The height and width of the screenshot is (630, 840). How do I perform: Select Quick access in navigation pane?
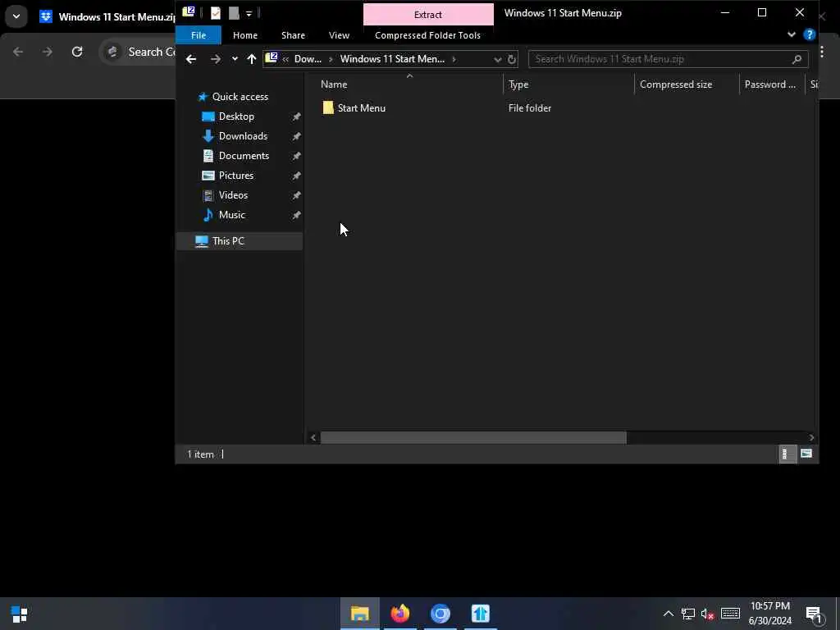pyautogui.click(x=240, y=97)
